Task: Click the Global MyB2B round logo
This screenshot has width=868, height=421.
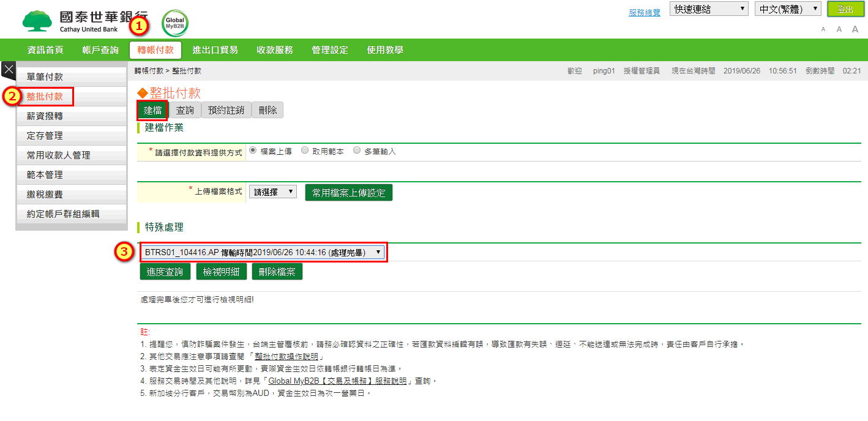Action: pyautogui.click(x=175, y=23)
